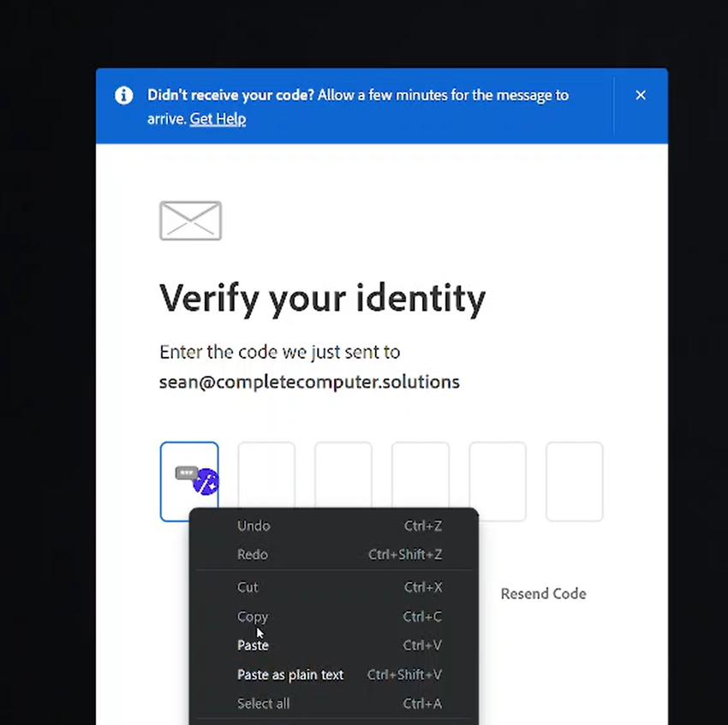Dismiss the didn't-receive-code banner
The width and height of the screenshot is (728, 725).
[641, 95]
